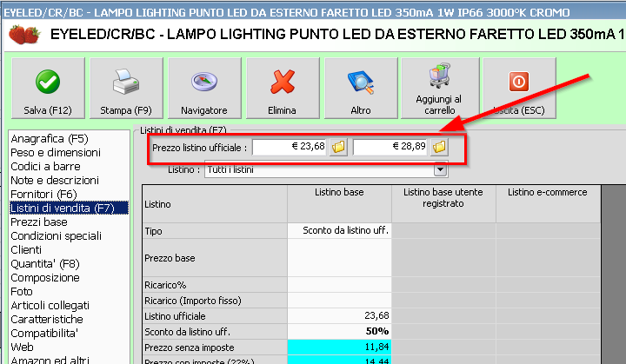Click the Tutti i listini combo box
626x364 pixels.
[x=326, y=169]
